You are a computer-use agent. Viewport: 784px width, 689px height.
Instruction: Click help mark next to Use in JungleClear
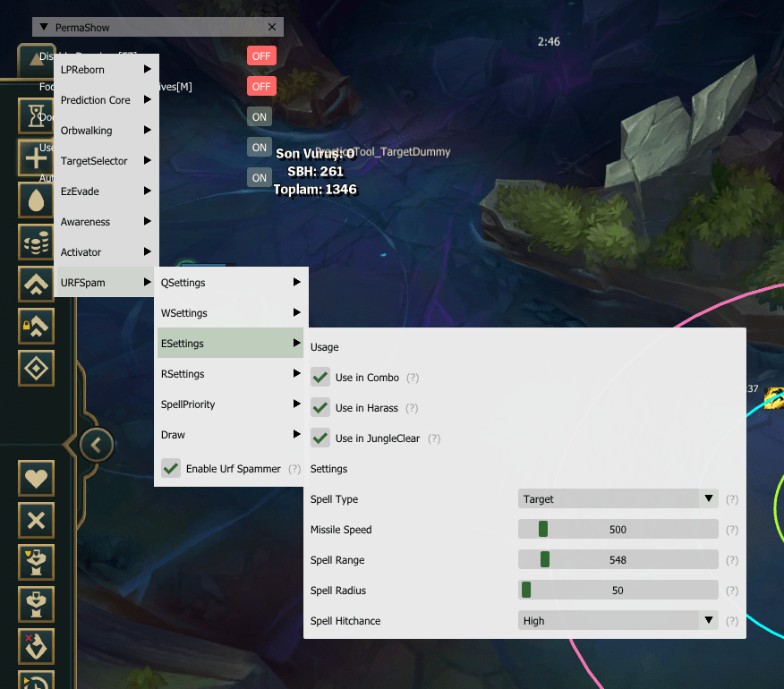[x=434, y=439]
